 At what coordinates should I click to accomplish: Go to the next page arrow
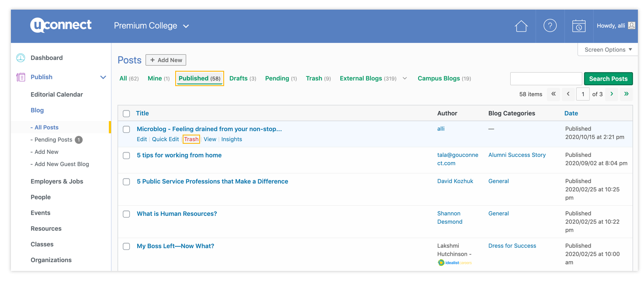(x=611, y=94)
